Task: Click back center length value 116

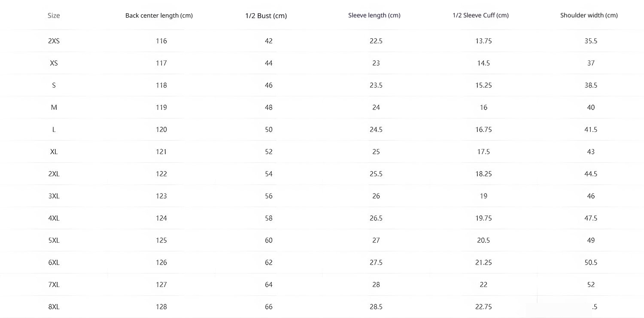Action: (x=161, y=41)
